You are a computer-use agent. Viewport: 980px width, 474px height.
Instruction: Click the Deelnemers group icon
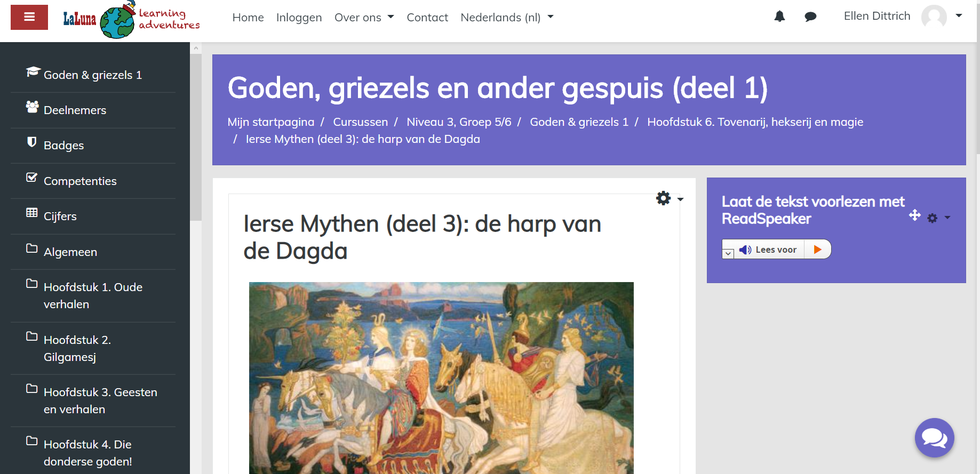click(x=33, y=107)
